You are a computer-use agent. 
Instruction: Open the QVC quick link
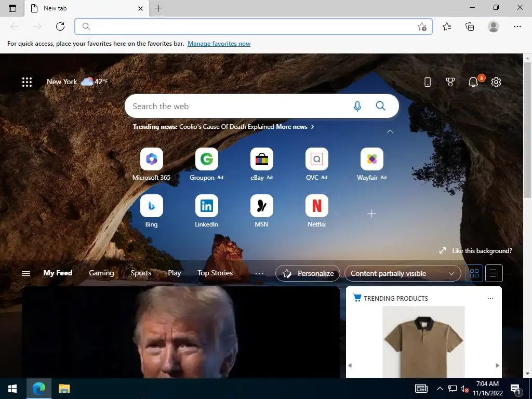pyautogui.click(x=316, y=165)
